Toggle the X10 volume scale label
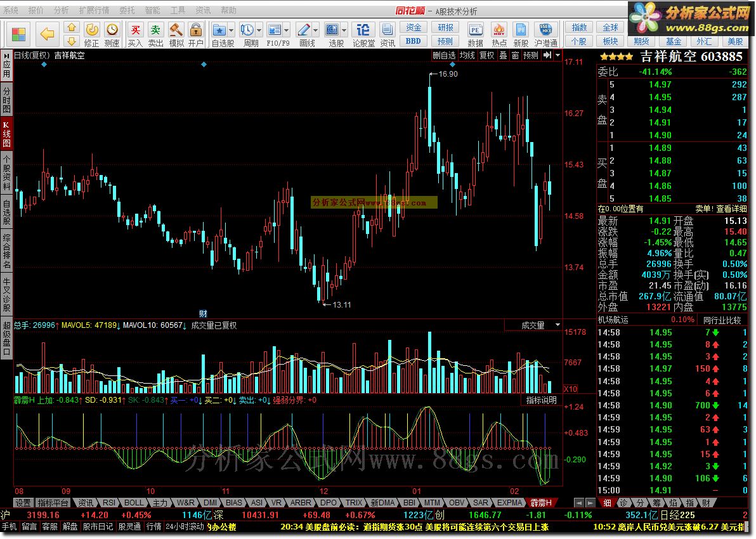Screen dimensions: 756x539 tap(570, 389)
